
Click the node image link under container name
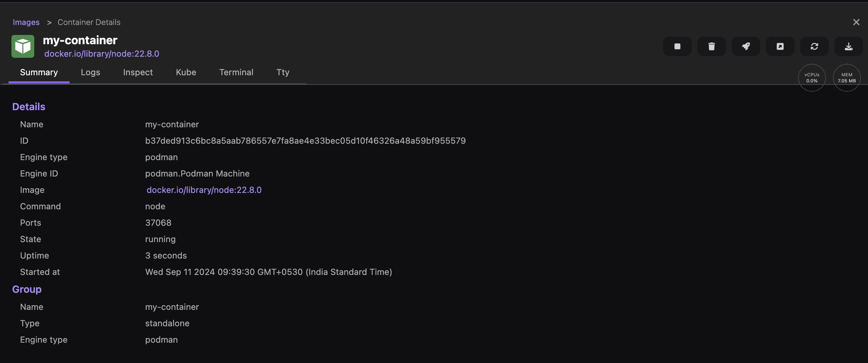point(102,53)
